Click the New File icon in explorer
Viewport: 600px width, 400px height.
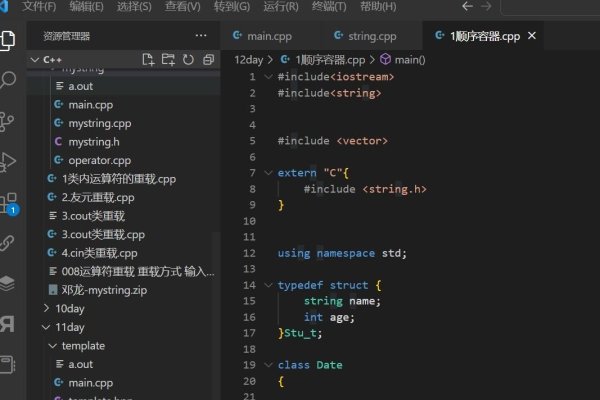point(149,60)
